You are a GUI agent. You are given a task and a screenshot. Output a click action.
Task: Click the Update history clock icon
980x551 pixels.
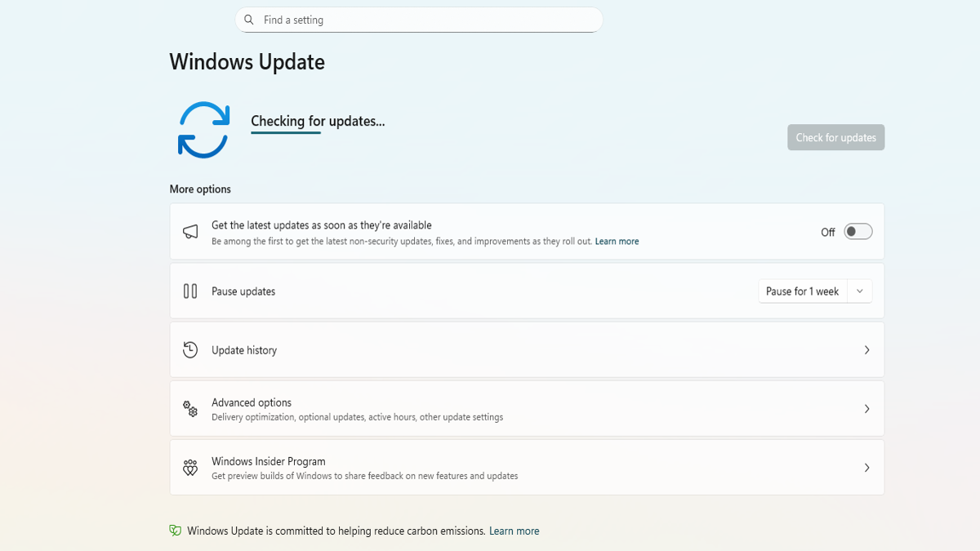(190, 349)
